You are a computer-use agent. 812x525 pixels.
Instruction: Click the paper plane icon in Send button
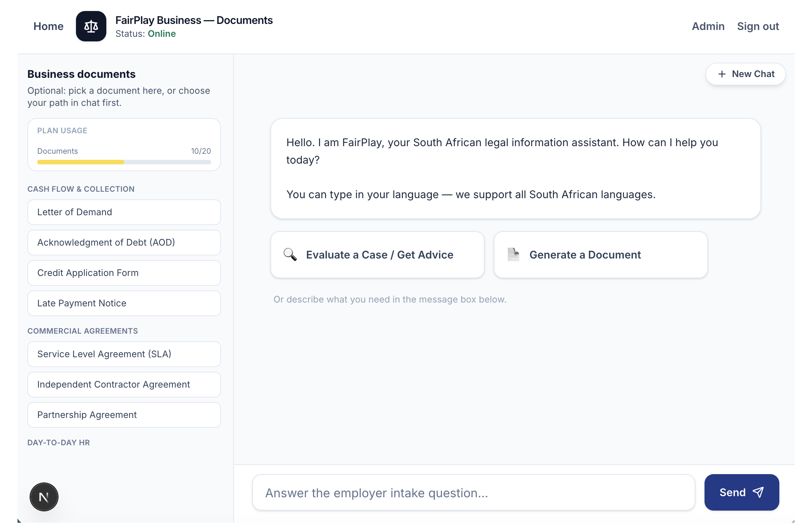click(x=758, y=492)
